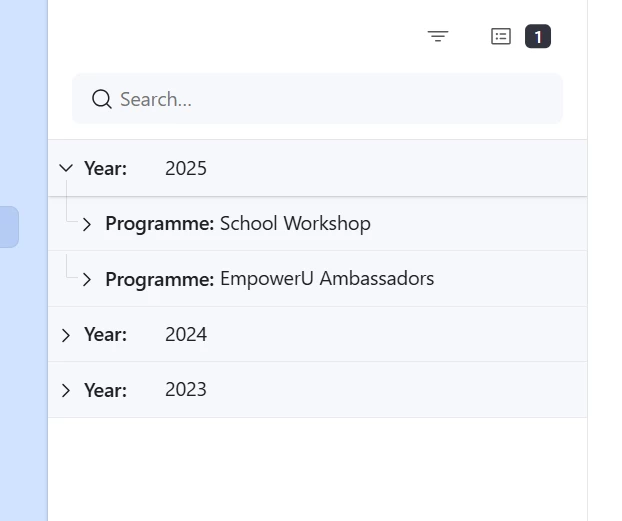622x521 pixels.
Task: Expand the School Workshop programme chevron
Action: (x=87, y=224)
